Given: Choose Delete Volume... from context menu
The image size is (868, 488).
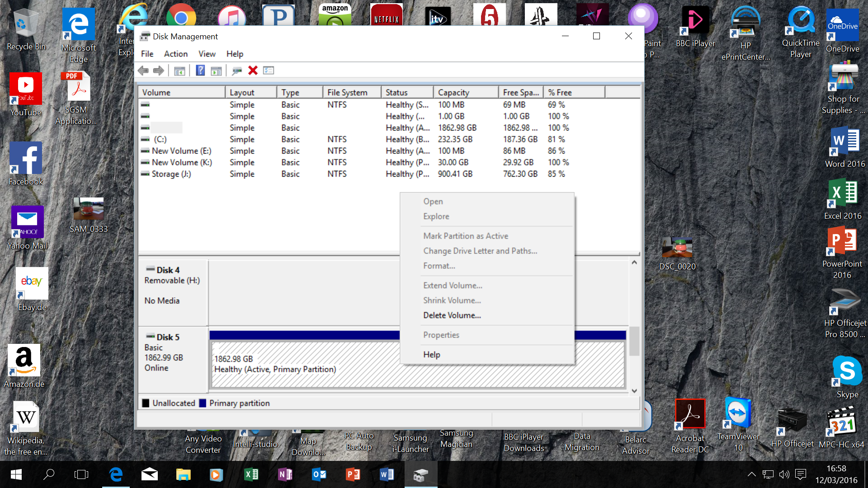Looking at the screenshot, I should click(452, 315).
